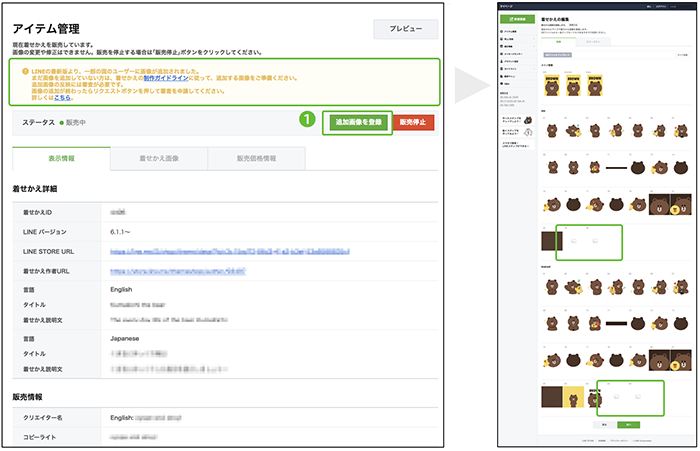Follow the こちら link in the yellow notice
The image size is (700, 451).
click(62, 97)
